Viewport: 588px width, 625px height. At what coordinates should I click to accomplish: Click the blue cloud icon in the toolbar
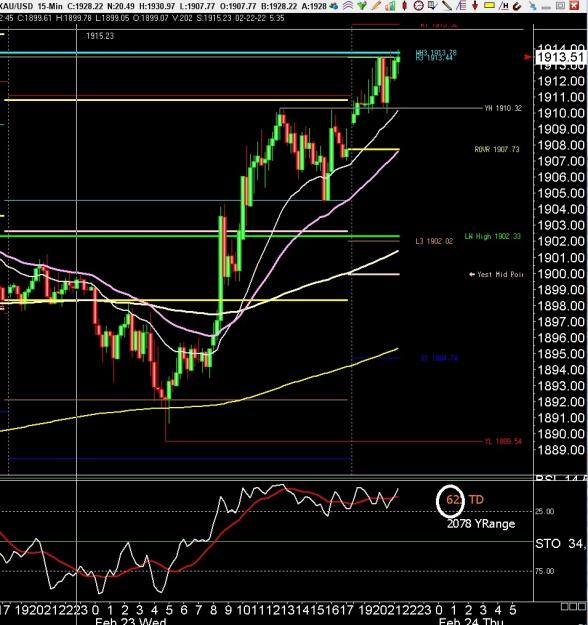pos(334,6)
